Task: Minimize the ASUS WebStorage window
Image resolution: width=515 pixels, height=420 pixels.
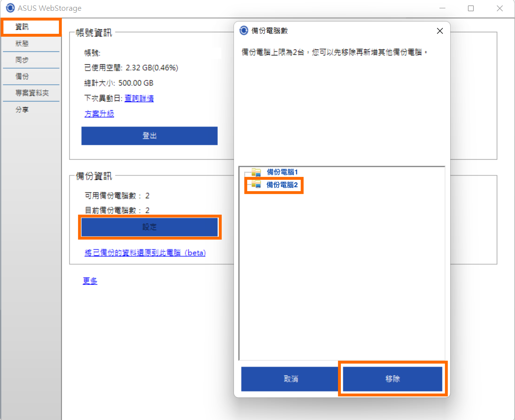Action: [442, 8]
